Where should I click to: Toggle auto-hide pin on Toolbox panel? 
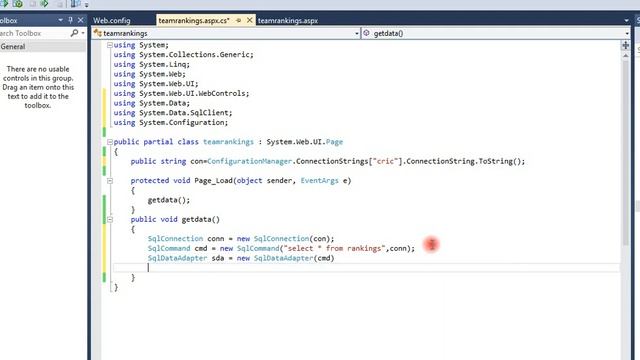[x=70, y=20]
